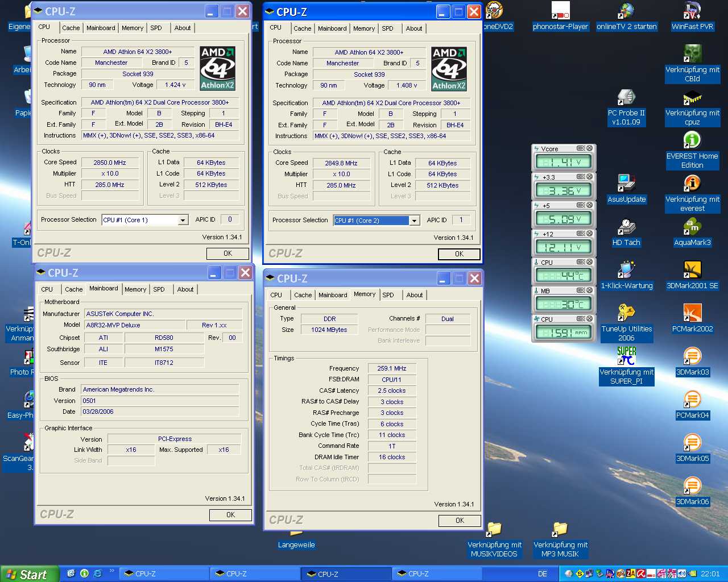
Task: Open Memory tab in Core 2 CPU-Z window
Action: tap(364, 28)
